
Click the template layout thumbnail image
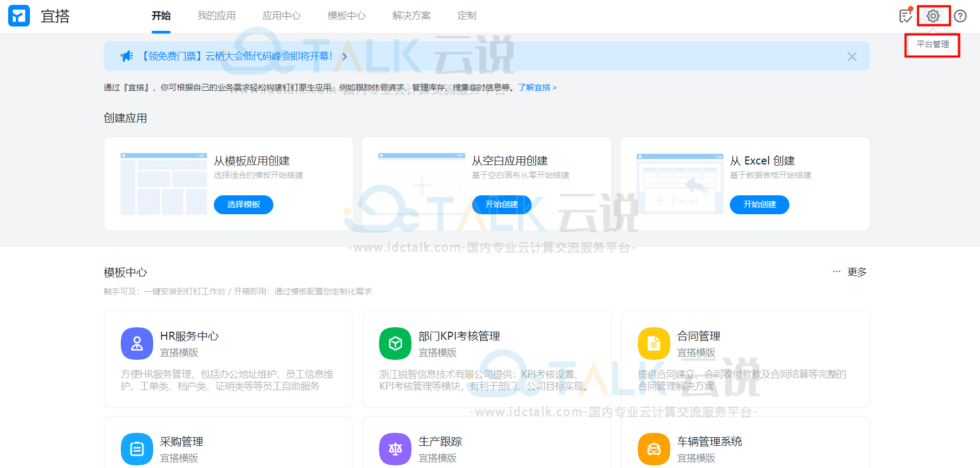click(164, 184)
